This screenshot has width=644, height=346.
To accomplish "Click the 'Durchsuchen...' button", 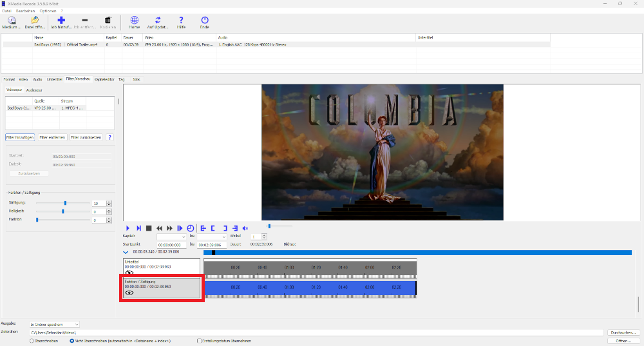I will click(623, 332).
